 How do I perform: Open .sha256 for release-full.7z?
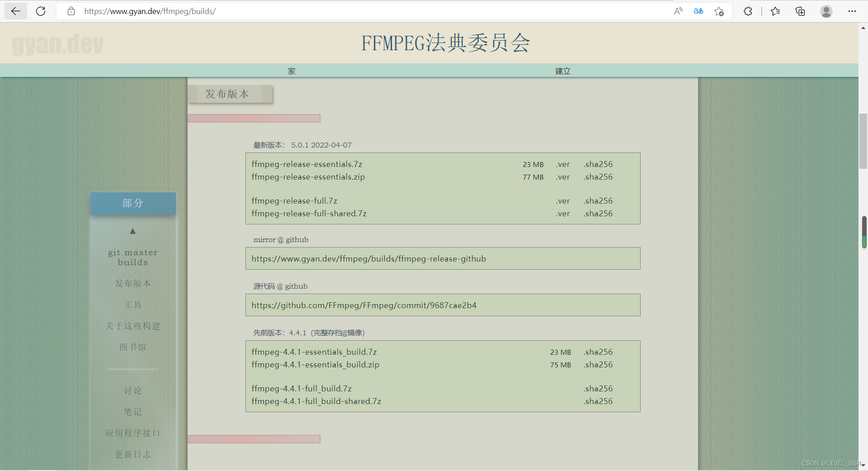(598, 201)
